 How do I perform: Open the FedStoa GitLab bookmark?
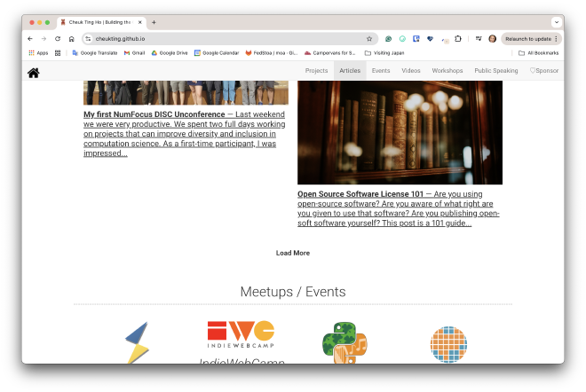pyautogui.click(x=272, y=53)
